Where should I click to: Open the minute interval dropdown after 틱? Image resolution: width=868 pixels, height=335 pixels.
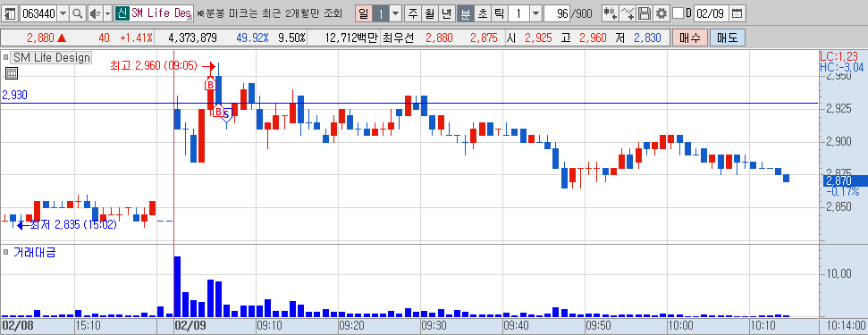tap(535, 13)
